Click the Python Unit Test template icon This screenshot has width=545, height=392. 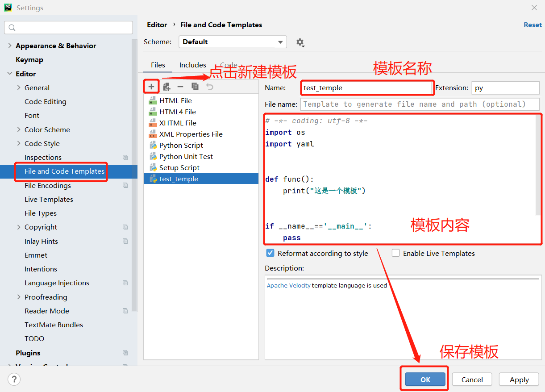coord(153,156)
